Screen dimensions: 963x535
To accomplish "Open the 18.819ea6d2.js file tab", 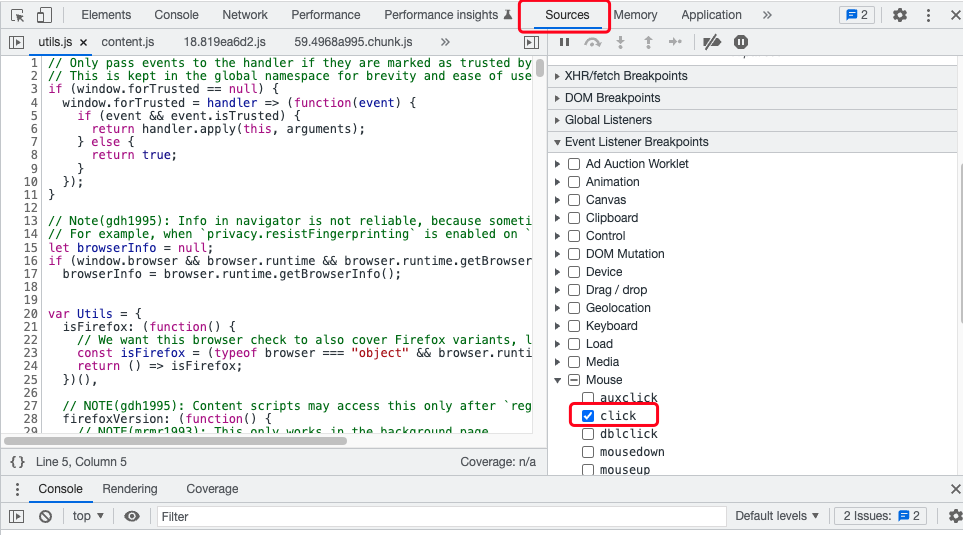I will click(x=225, y=42).
